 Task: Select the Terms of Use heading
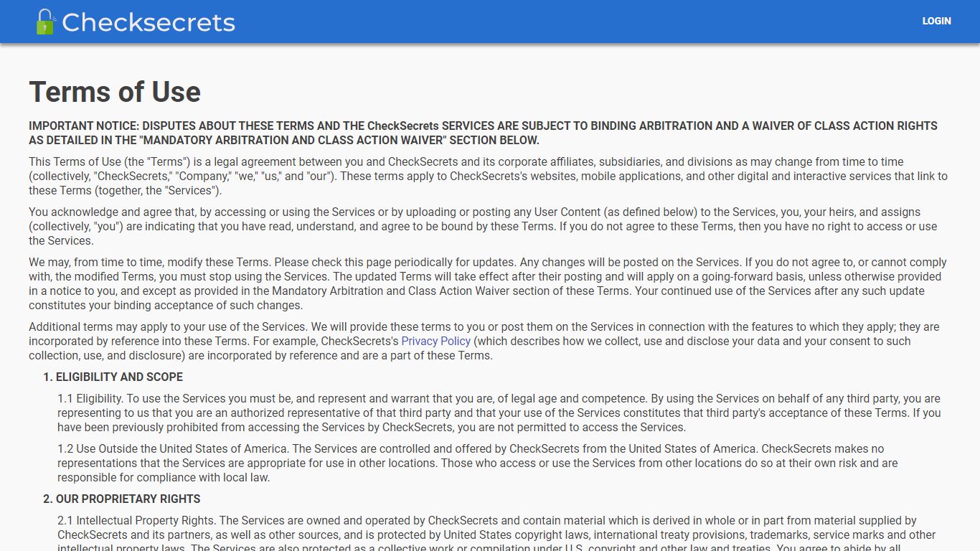pyautogui.click(x=115, y=92)
